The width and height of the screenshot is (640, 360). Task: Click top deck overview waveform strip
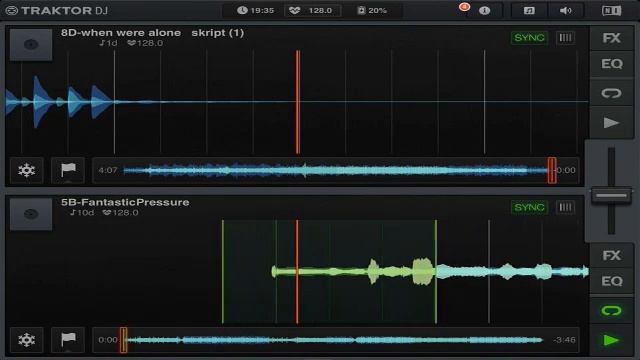coord(336,170)
